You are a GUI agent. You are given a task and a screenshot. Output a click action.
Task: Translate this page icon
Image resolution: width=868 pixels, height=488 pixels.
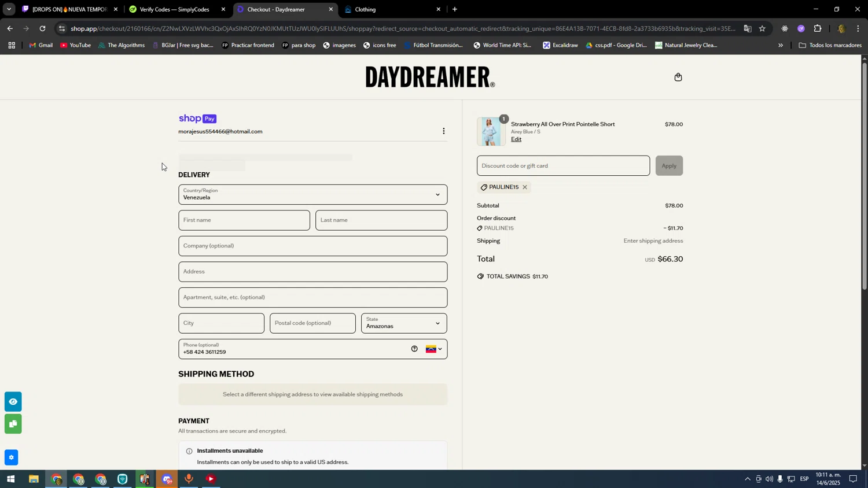(748, 28)
